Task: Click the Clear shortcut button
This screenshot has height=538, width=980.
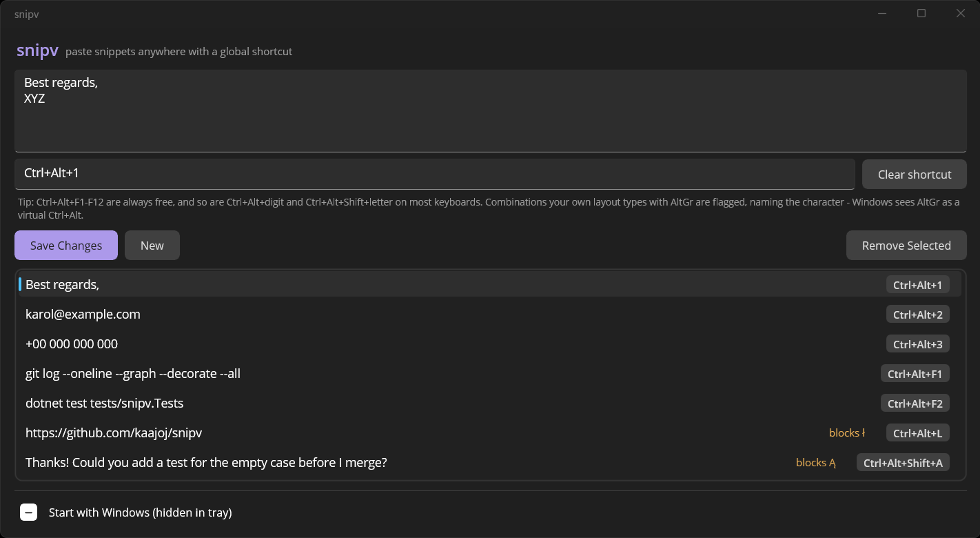Action: point(915,175)
